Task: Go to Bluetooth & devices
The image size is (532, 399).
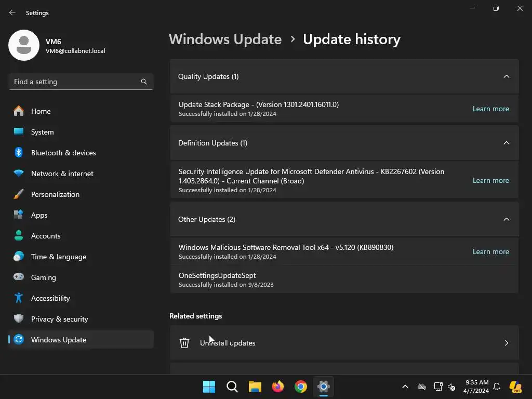Action: (x=81, y=153)
